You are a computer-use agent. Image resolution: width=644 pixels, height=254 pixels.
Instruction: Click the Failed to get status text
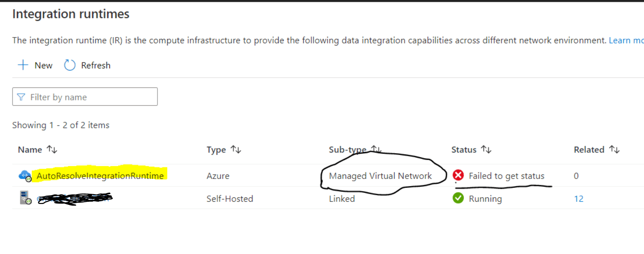point(506,176)
